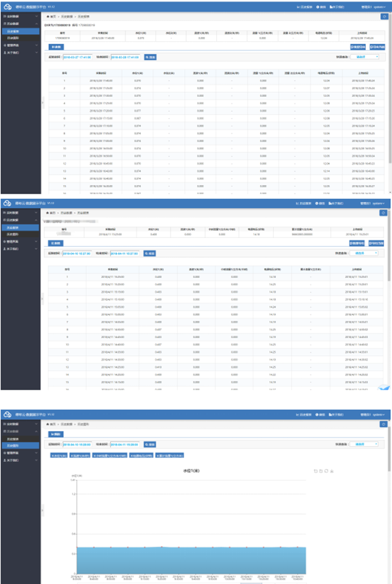This screenshot has height=584, width=392.
Task: Click the save-as-image icon above the water level chart
Action: tap(331, 470)
